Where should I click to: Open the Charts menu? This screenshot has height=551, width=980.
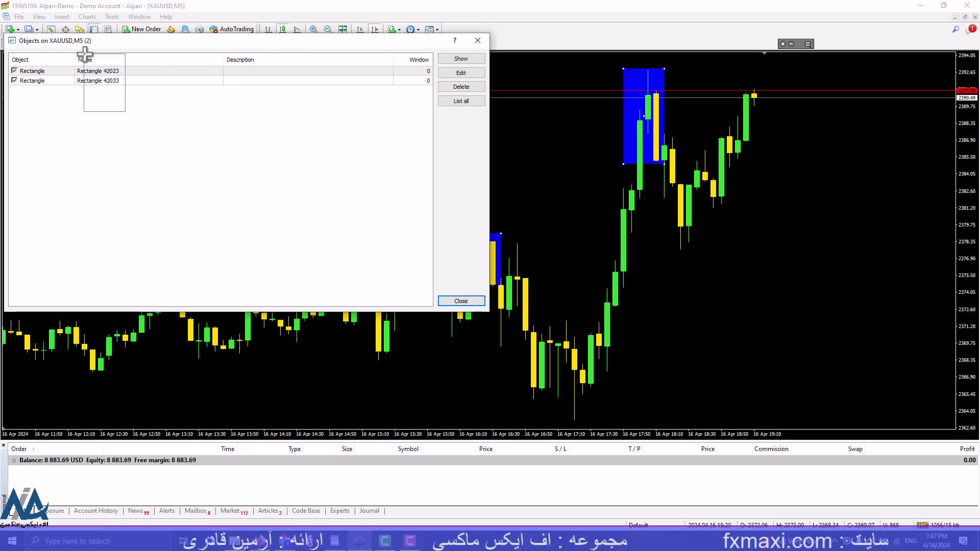pyautogui.click(x=87, y=17)
